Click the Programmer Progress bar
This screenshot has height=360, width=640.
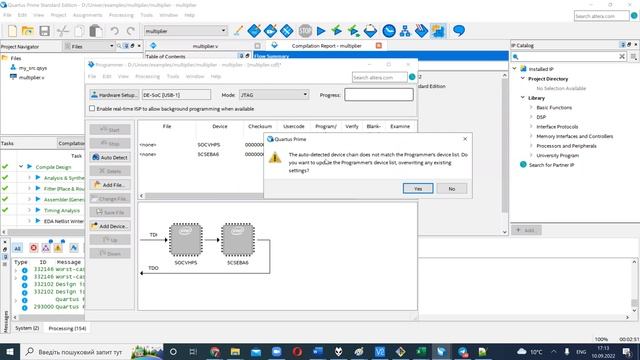pos(379,95)
